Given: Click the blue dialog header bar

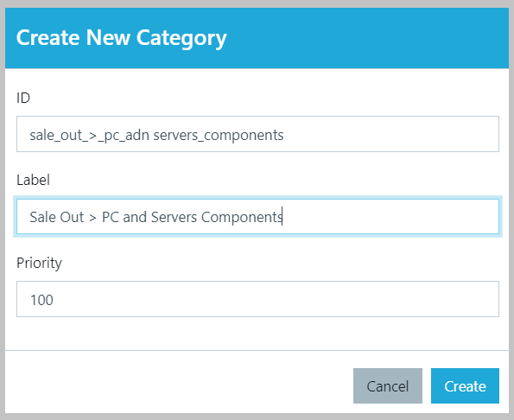Looking at the screenshot, I should 257,38.
